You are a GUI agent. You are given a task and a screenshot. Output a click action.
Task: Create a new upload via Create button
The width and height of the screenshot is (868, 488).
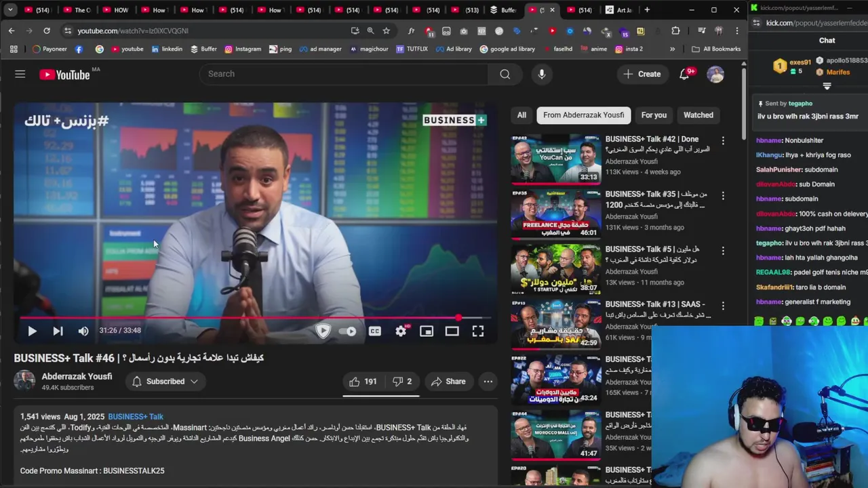[642, 74]
